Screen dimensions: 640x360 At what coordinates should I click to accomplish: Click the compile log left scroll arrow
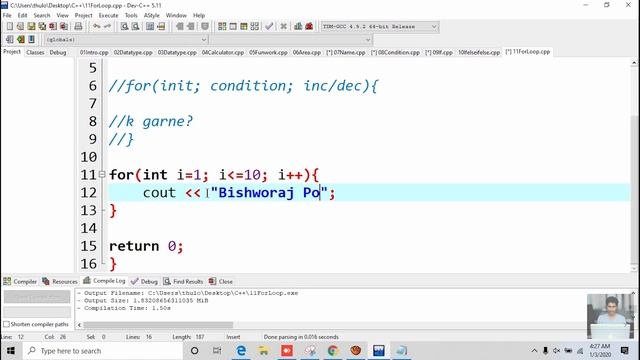tap(79, 325)
